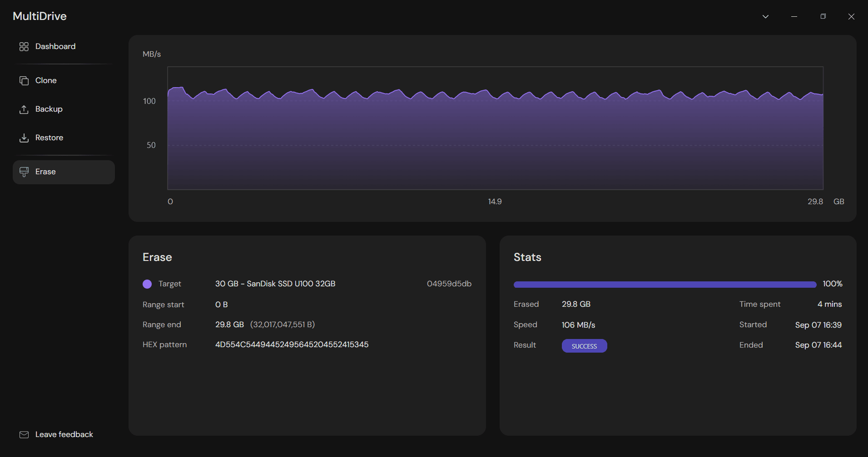The height and width of the screenshot is (457, 868).
Task: Click the Range end label
Action: point(162,324)
